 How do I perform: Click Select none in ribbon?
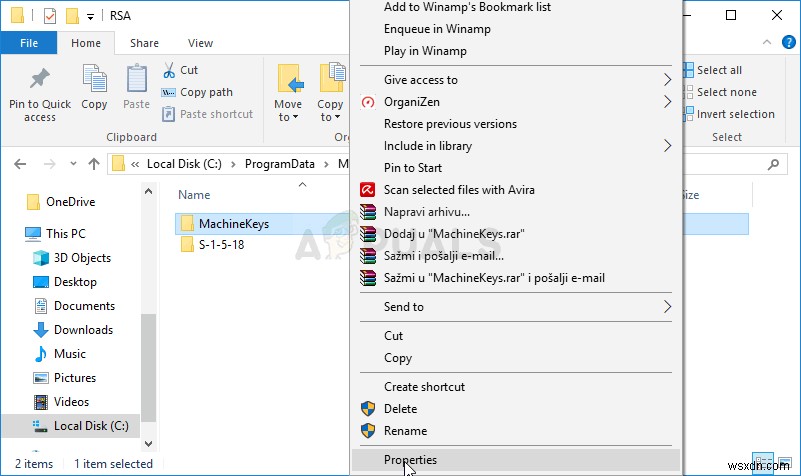point(720,92)
